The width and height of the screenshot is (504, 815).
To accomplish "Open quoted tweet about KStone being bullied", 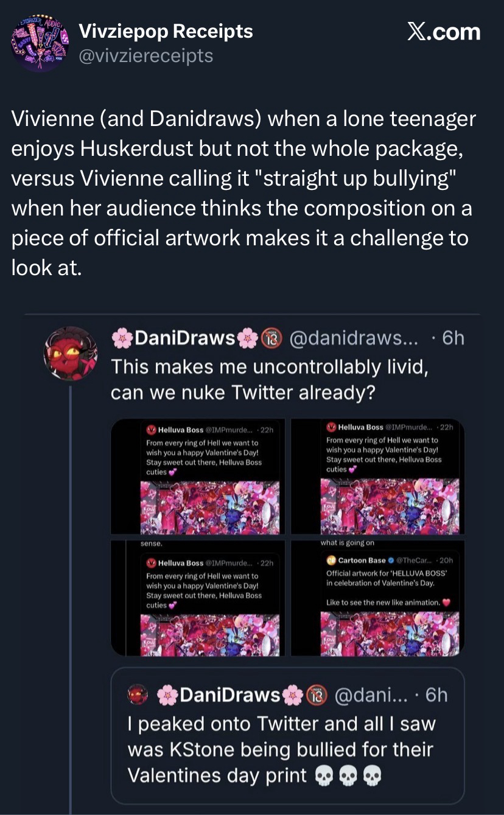I will [287, 750].
